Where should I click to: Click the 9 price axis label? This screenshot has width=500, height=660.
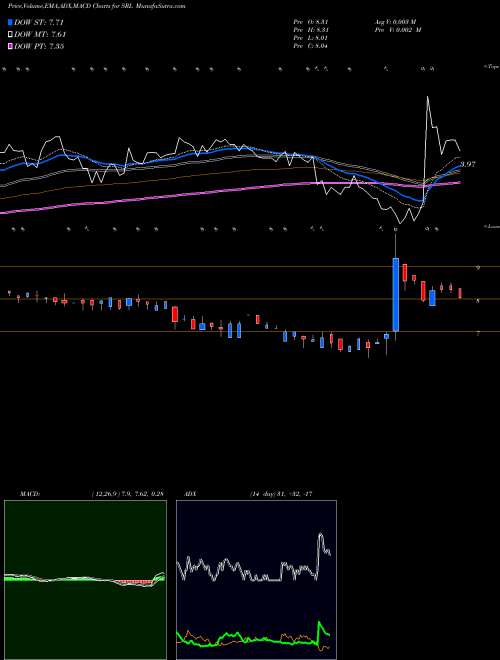point(477,267)
